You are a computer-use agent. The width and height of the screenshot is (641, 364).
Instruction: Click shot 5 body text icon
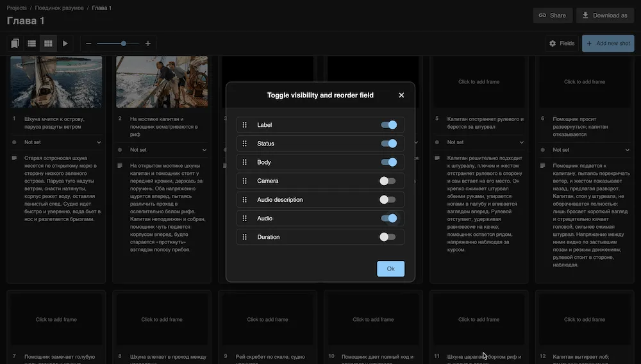437,158
